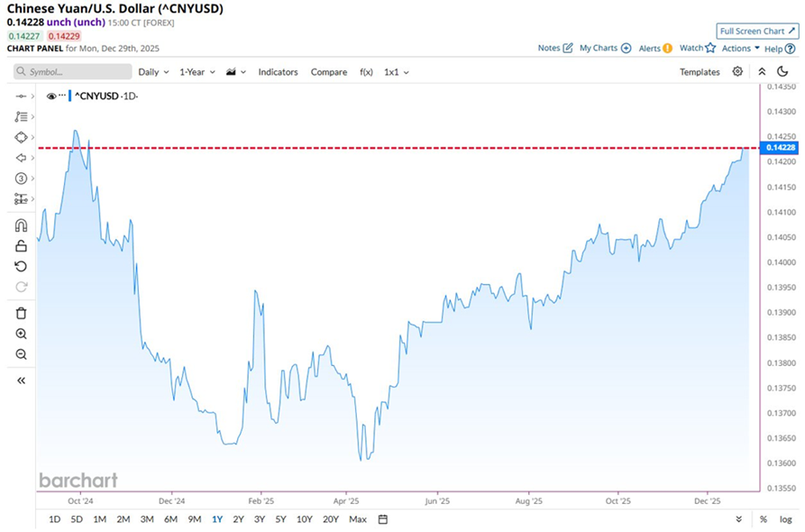Toggle percent scale button

(764, 519)
